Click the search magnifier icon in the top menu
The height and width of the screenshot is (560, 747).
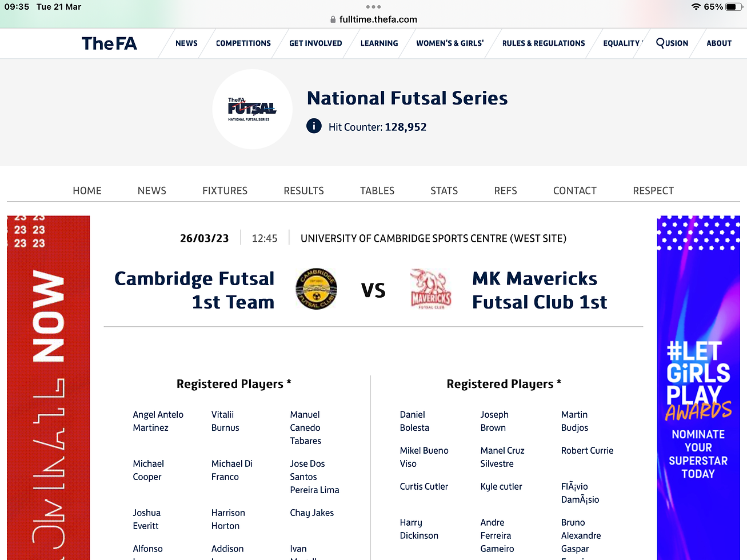pos(661,43)
